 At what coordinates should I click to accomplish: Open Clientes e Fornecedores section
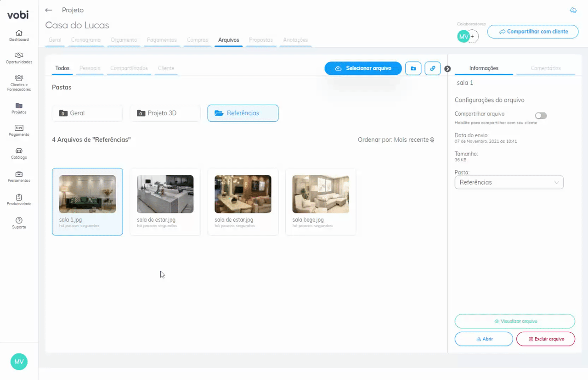(x=19, y=83)
